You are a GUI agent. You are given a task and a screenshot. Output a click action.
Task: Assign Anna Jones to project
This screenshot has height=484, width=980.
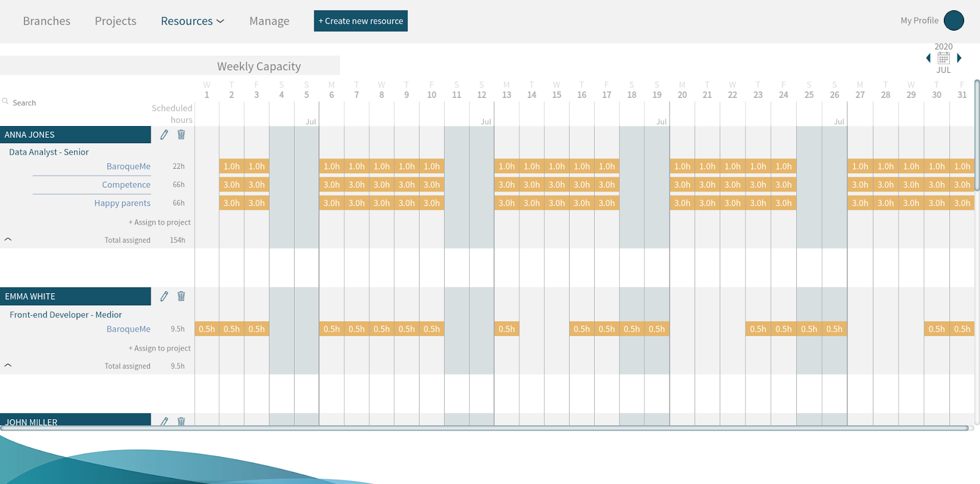[x=159, y=222]
